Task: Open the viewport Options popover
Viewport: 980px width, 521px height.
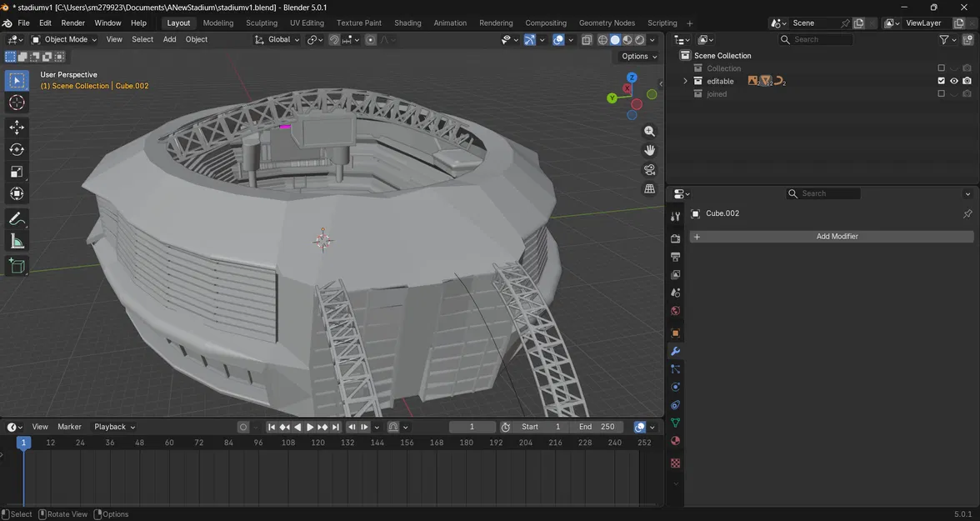Action: coord(638,57)
